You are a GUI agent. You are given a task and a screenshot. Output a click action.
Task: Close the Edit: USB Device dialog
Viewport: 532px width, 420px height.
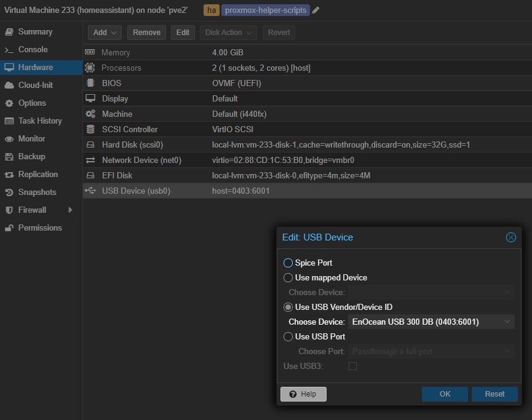point(510,237)
